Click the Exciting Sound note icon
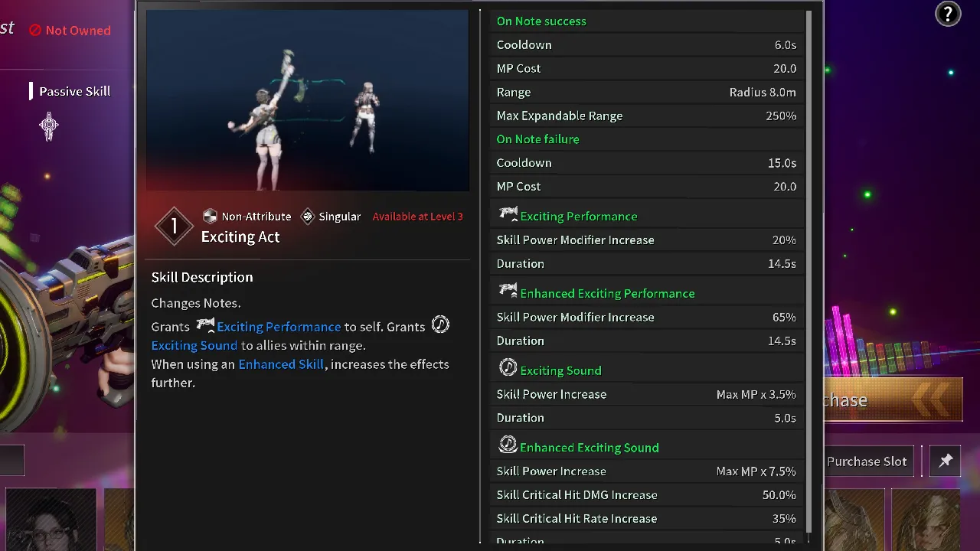980x551 pixels. pyautogui.click(x=508, y=367)
